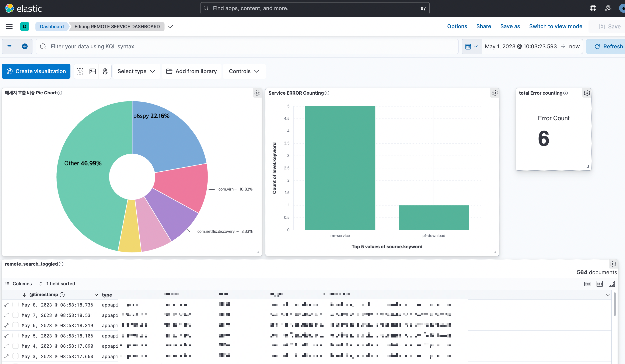The height and width of the screenshot is (364, 625).
Task: Open the hamburger navigation menu
Action: pyautogui.click(x=9, y=26)
